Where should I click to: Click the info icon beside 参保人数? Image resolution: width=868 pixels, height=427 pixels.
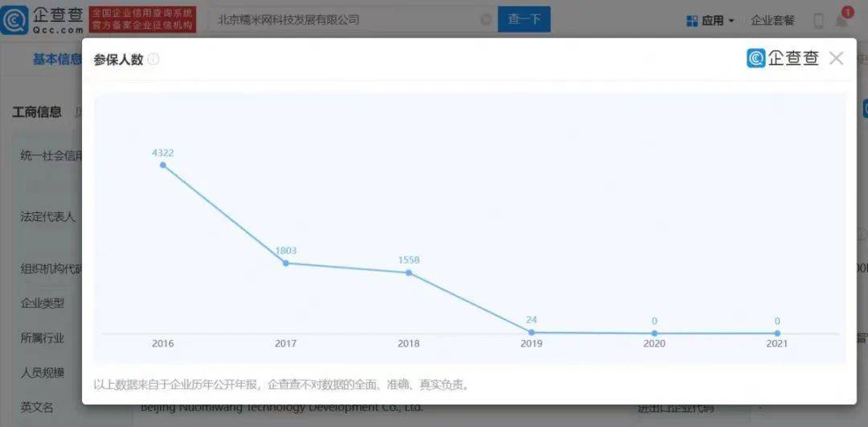tap(154, 60)
